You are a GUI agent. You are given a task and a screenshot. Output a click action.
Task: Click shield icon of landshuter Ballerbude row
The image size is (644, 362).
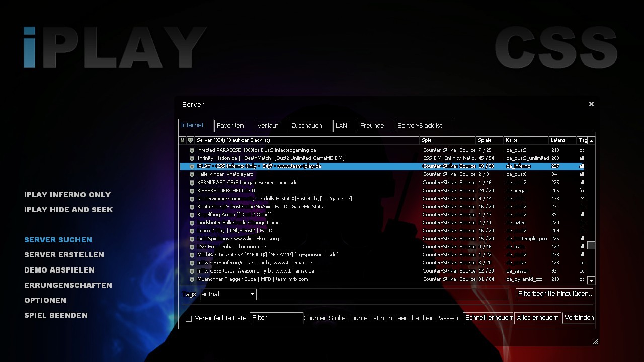(192, 223)
